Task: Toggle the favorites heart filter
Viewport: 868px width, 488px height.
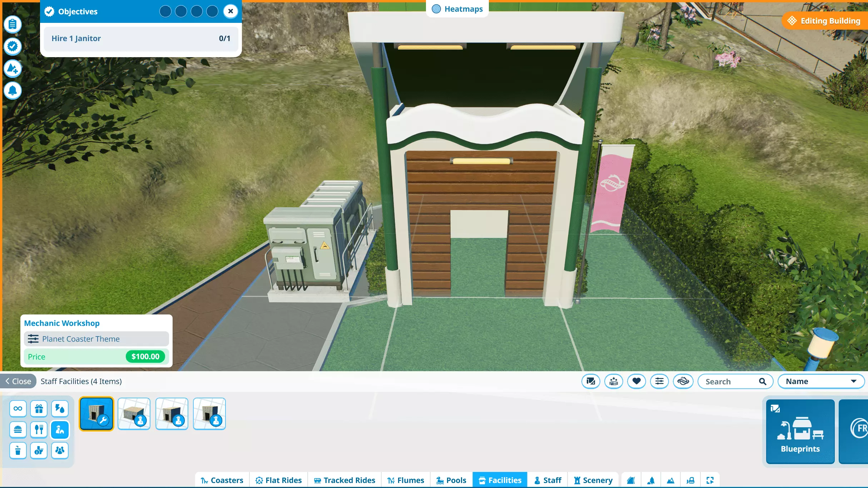Action: point(636,382)
